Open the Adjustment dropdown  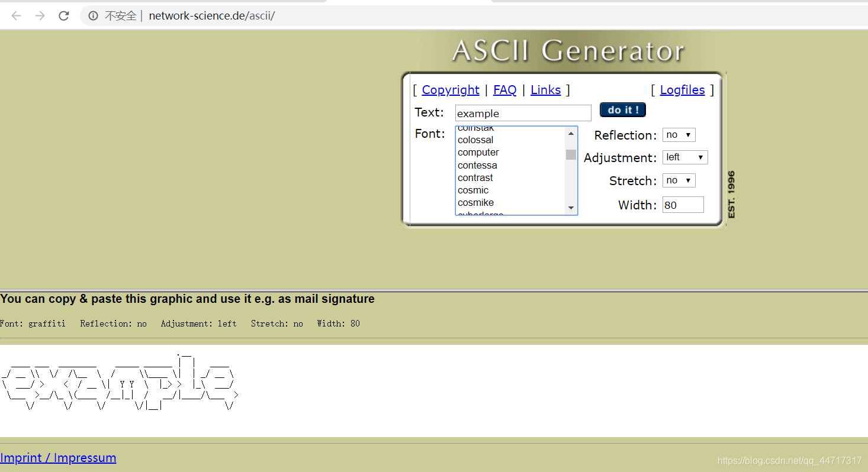685,157
